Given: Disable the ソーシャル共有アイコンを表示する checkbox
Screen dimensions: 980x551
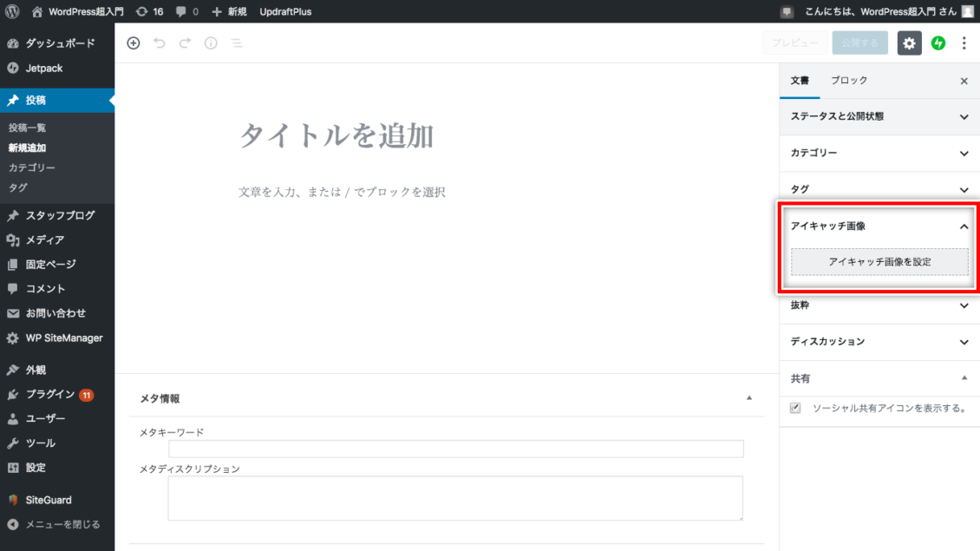Looking at the screenshot, I should click(x=795, y=408).
